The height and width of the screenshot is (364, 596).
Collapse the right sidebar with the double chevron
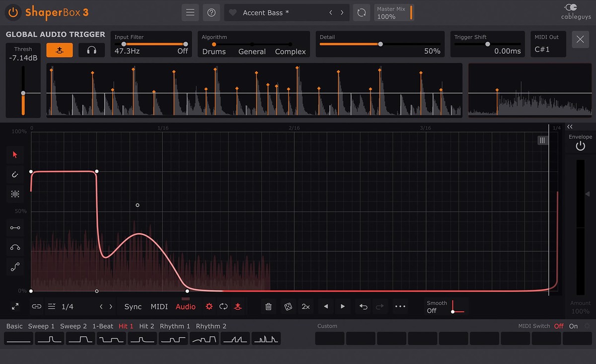[570, 127]
